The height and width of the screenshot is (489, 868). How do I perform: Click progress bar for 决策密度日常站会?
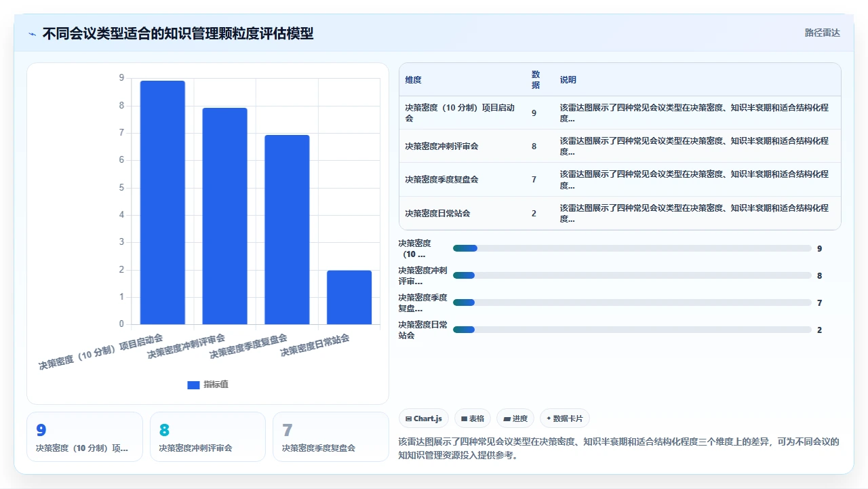632,330
